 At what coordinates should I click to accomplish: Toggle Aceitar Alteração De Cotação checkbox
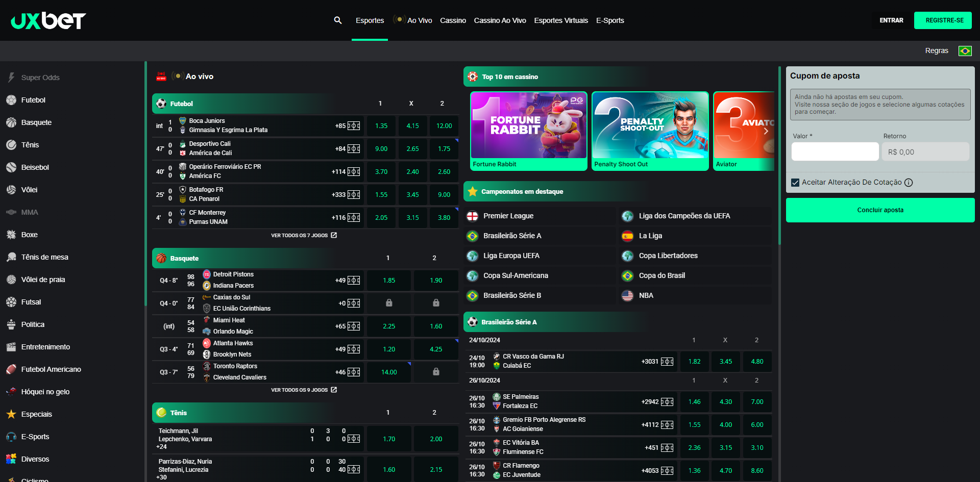[795, 183]
